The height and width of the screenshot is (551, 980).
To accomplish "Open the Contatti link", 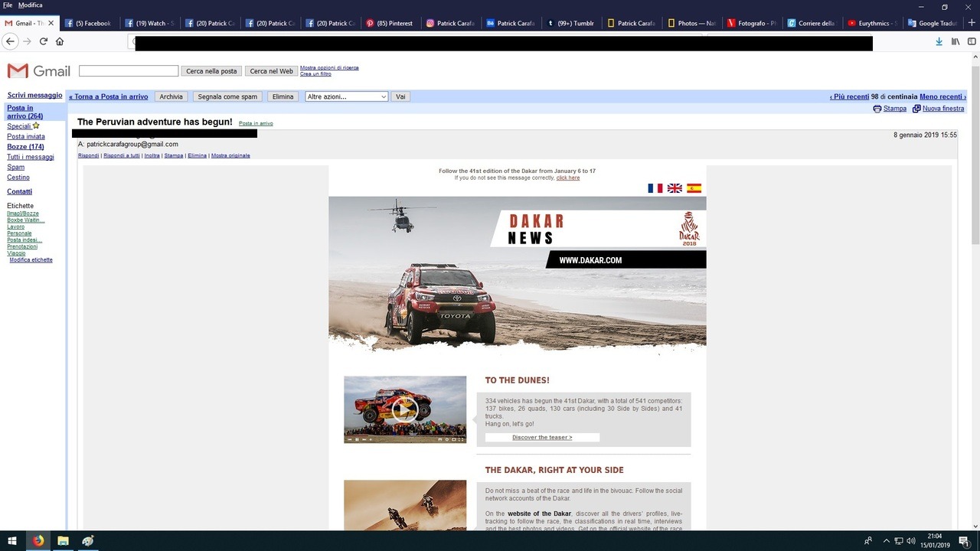I will pos(19,191).
